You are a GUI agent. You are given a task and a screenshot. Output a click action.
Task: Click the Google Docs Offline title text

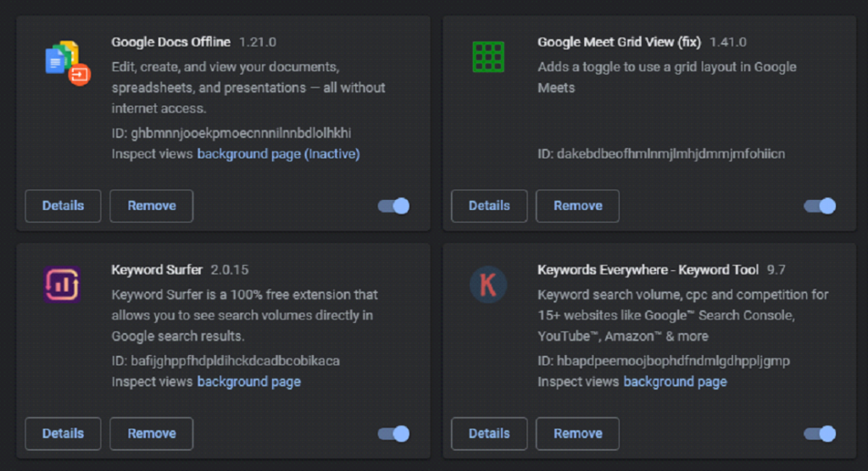click(x=170, y=42)
